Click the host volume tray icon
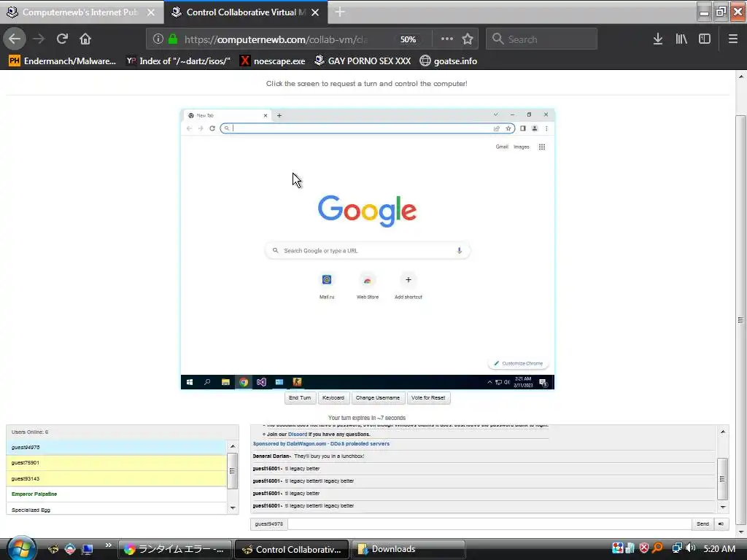This screenshot has width=747, height=560. 690,548
